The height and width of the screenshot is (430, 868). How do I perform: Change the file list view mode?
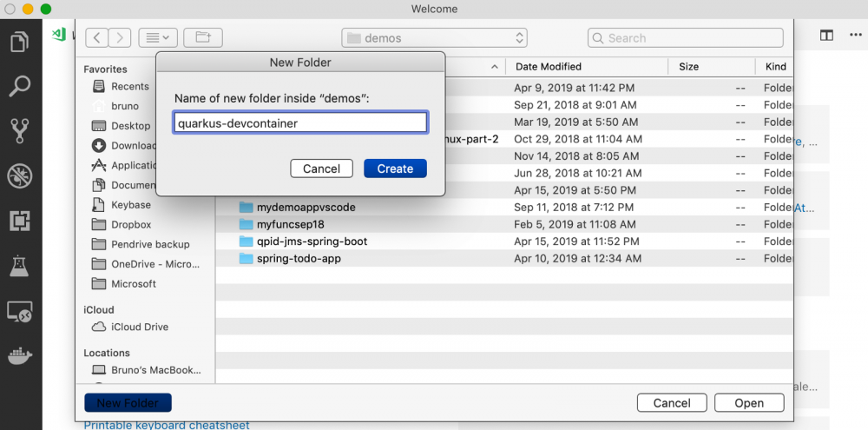[158, 37]
